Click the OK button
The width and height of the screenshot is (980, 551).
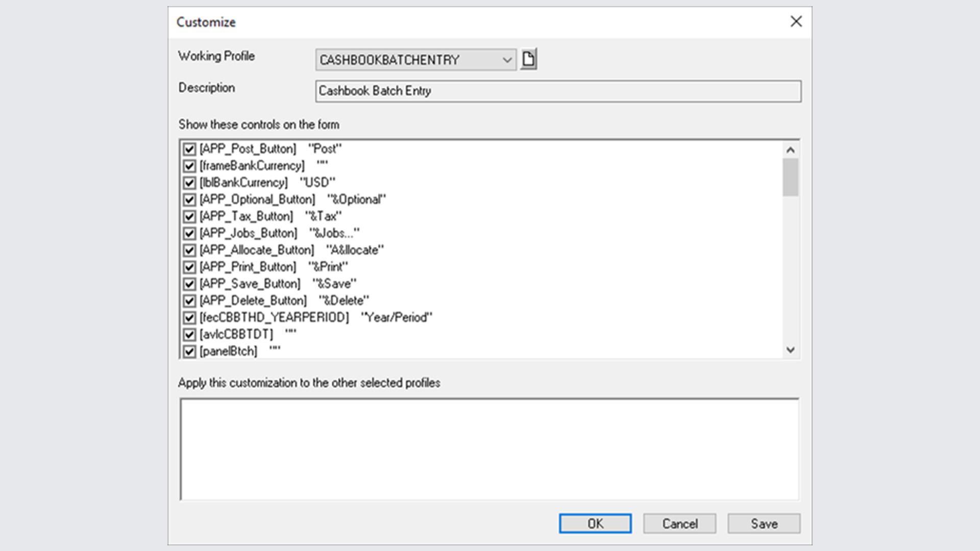(595, 523)
